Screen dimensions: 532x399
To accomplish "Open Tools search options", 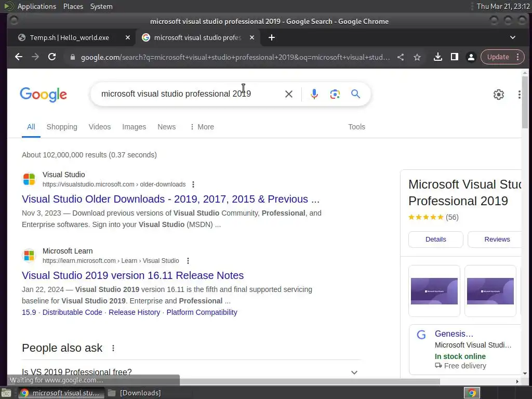I will coord(356,127).
